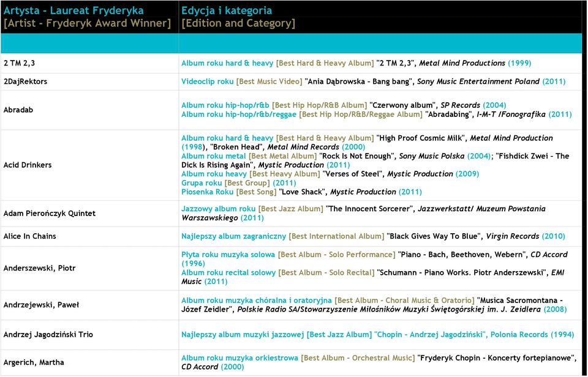Click 'Album roku metal' category text
Image resolution: width=588 pixels, height=377 pixels.
click(x=214, y=156)
